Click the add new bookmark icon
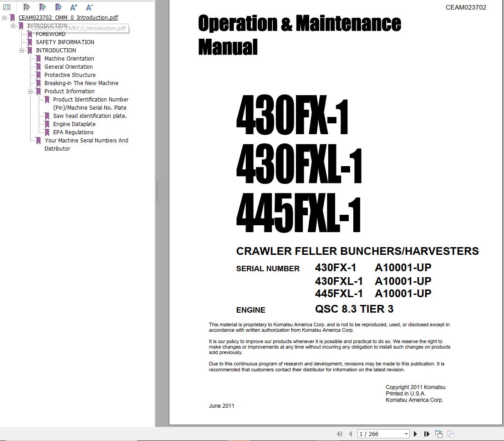 [x=42, y=7]
